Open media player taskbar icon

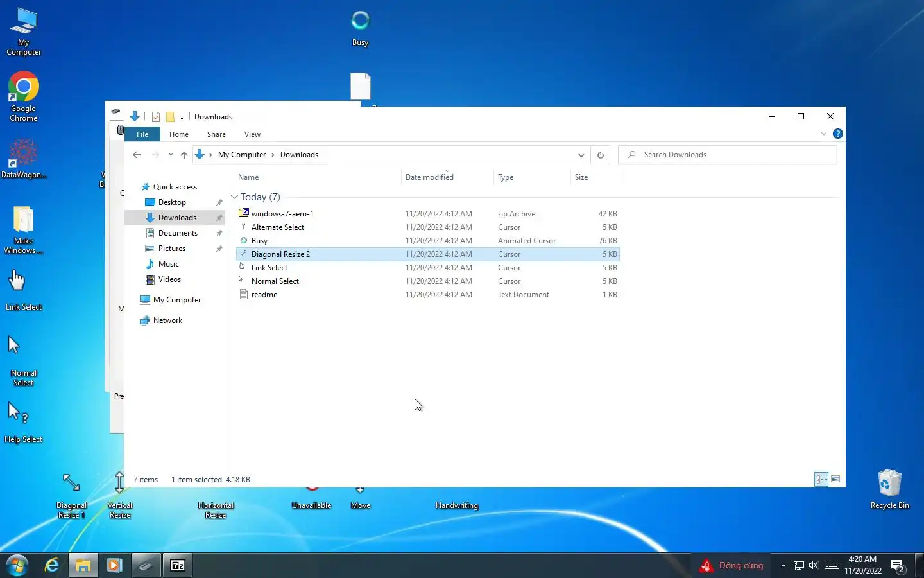[114, 565]
